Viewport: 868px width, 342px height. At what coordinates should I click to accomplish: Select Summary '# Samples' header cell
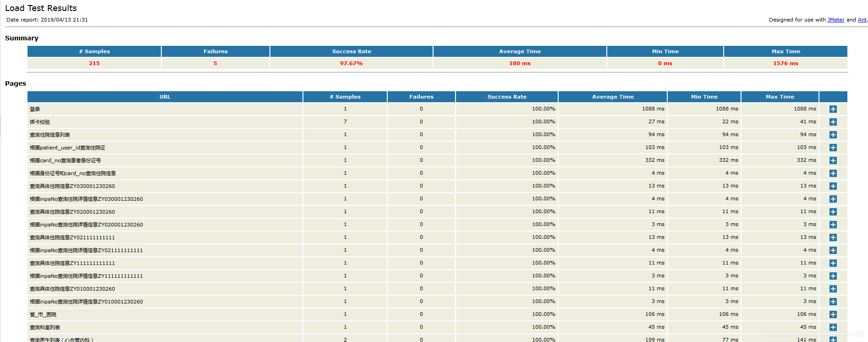[94, 51]
